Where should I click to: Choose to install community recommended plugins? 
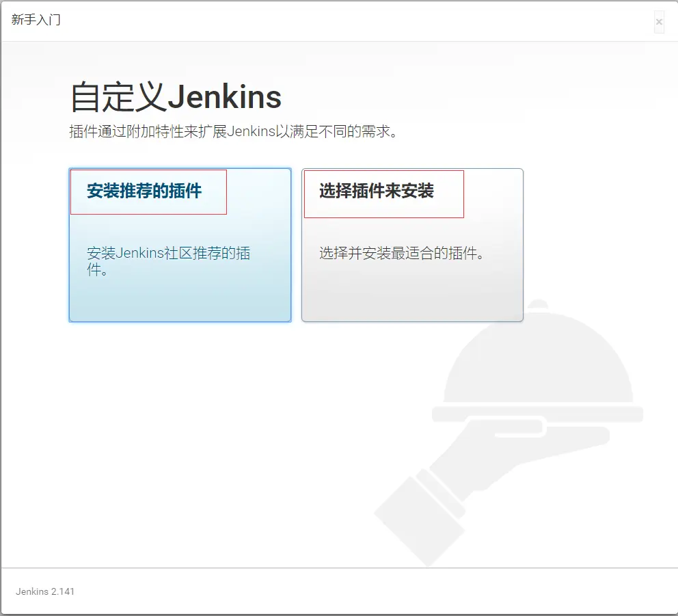click(x=180, y=245)
